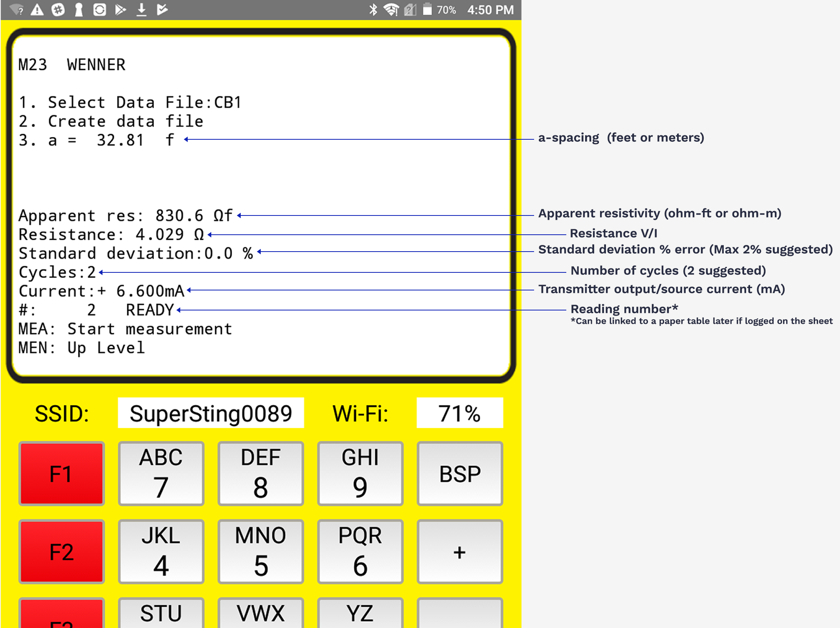Select the SSID field SuperSting0089
Viewport: 840px width, 628px height.
(x=211, y=413)
